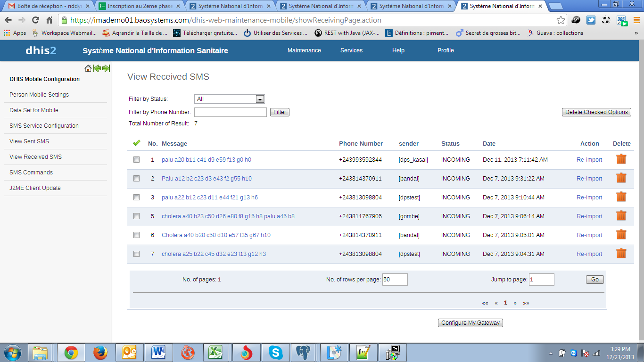Screen dimensions: 644x362
Task: Click the 365 extension icon in Chrome toolbar
Action: click(622, 20)
